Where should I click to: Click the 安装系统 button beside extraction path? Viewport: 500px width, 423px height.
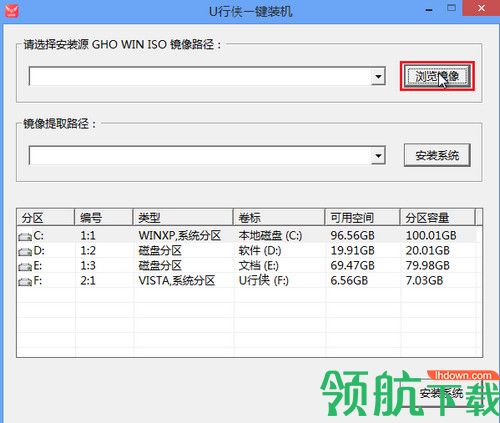pyautogui.click(x=437, y=155)
